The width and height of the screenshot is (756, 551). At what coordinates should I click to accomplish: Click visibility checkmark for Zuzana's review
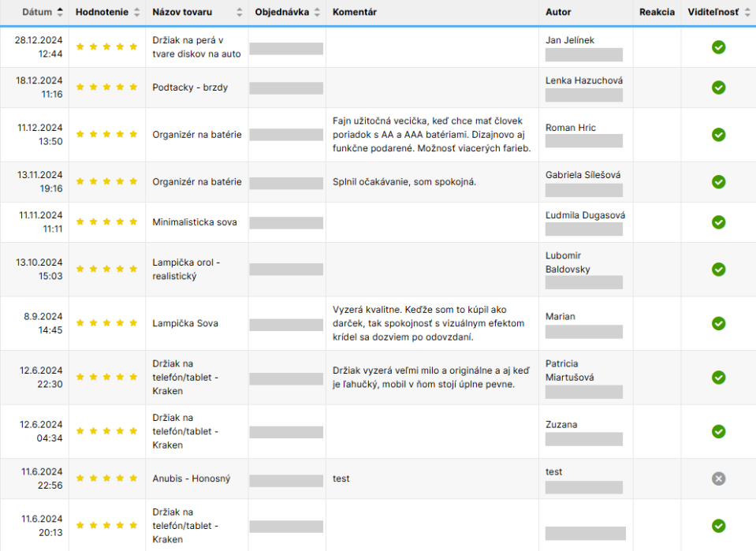(x=718, y=431)
